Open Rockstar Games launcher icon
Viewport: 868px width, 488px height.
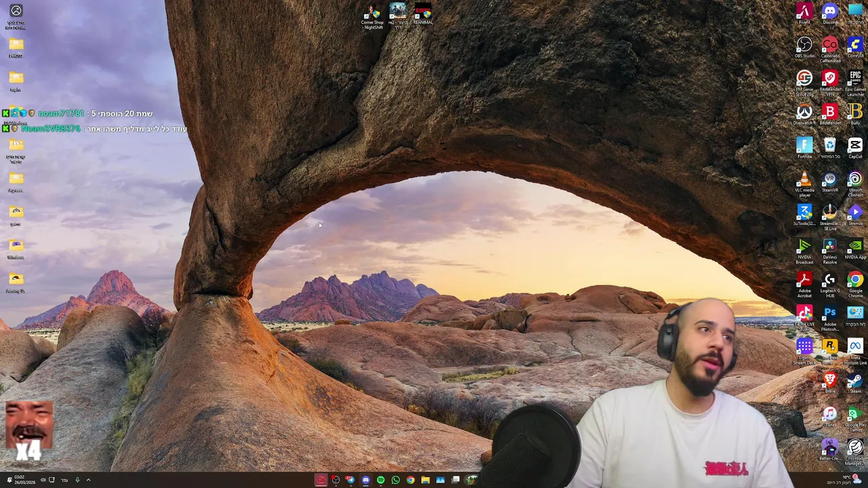[x=830, y=351]
